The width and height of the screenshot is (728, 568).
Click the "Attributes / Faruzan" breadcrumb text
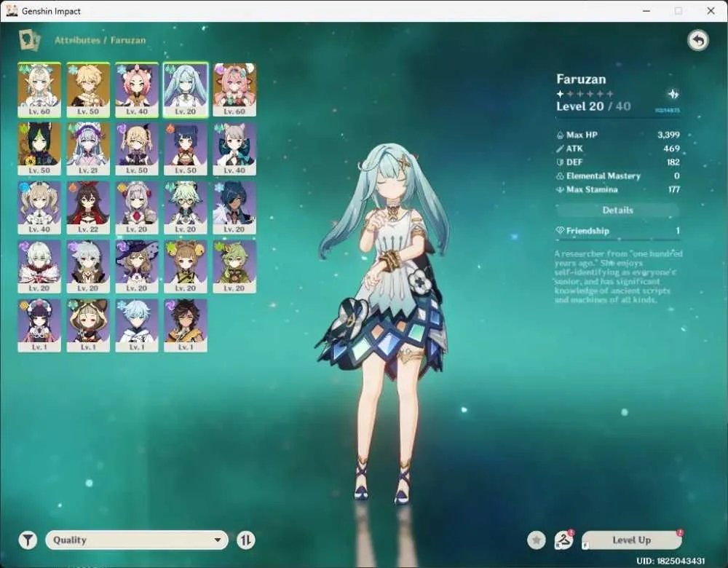pyautogui.click(x=100, y=40)
